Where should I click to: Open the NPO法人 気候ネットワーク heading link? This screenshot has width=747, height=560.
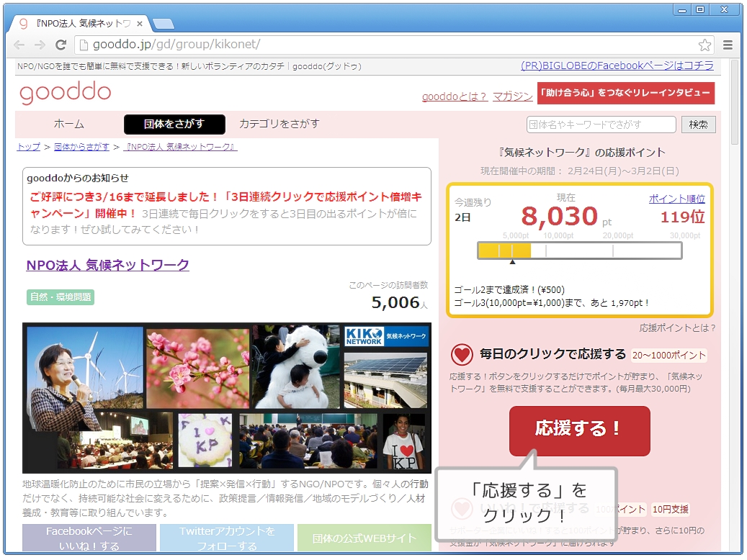point(107,265)
